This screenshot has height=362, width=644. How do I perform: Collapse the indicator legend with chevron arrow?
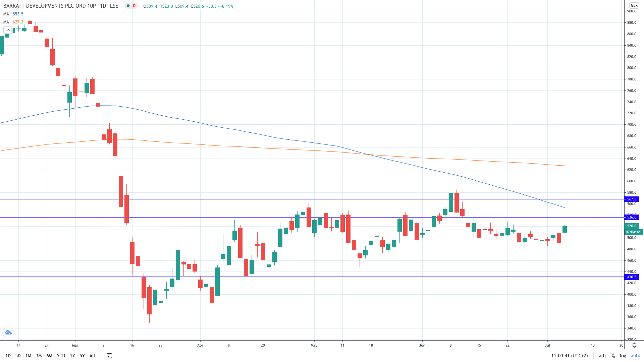click(8, 30)
